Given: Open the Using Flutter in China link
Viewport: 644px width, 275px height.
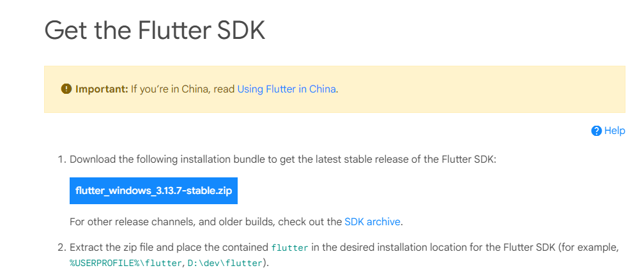Looking at the screenshot, I should [286, 89].
